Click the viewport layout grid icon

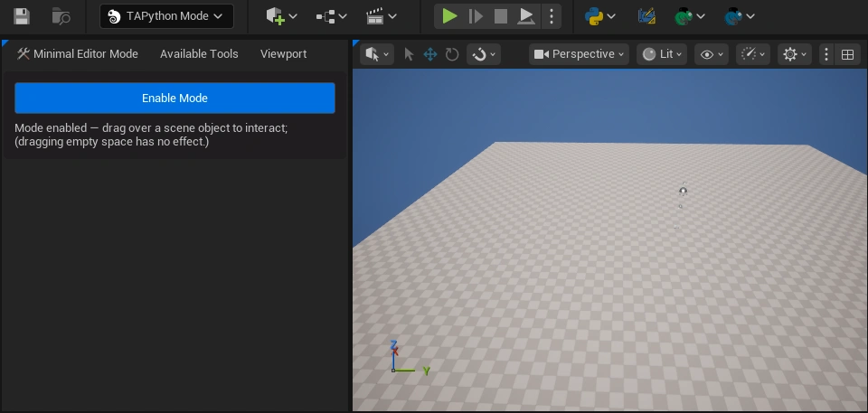click(847, 54)
